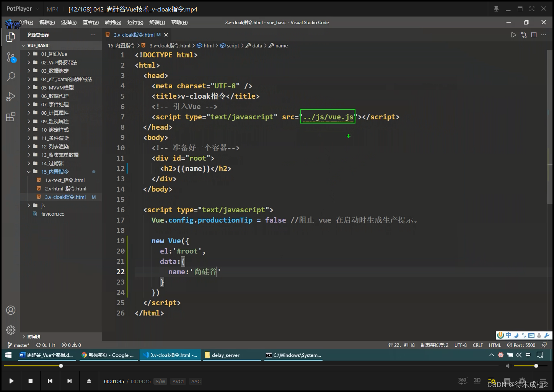Show hidden system tray icons chevron

pos(491,355)
